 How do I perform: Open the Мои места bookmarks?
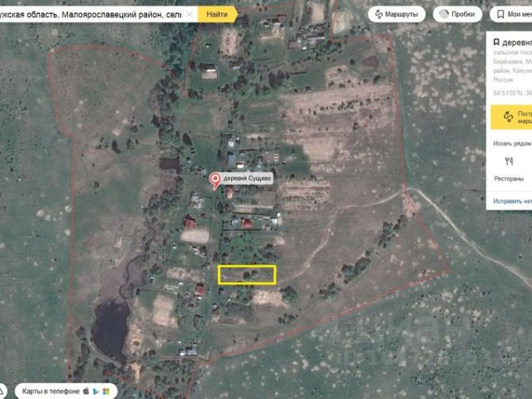[509, 14]
